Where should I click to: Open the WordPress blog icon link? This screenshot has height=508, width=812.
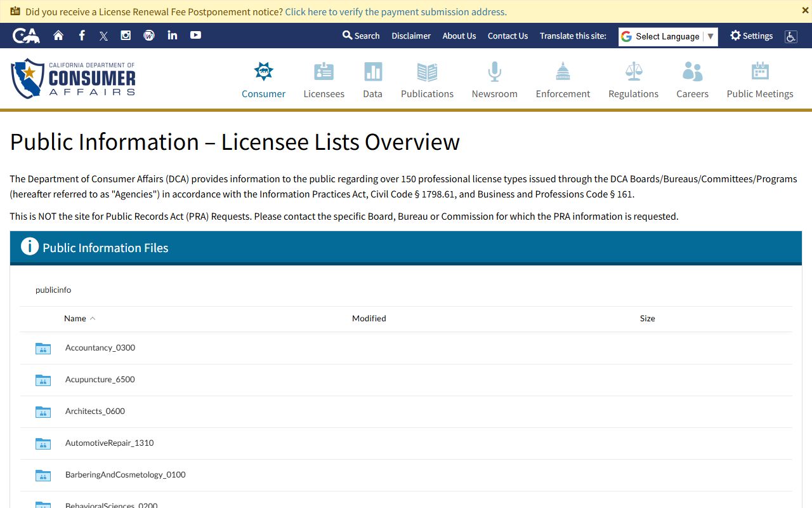pos(149,36)
